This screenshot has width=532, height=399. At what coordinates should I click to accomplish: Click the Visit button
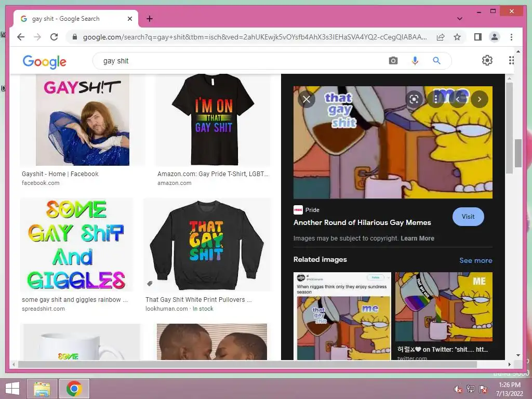[468, 217]
